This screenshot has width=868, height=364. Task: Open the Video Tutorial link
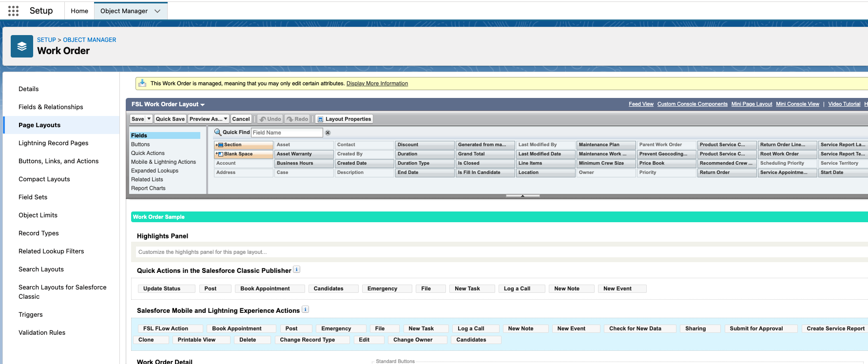[844, 104]
